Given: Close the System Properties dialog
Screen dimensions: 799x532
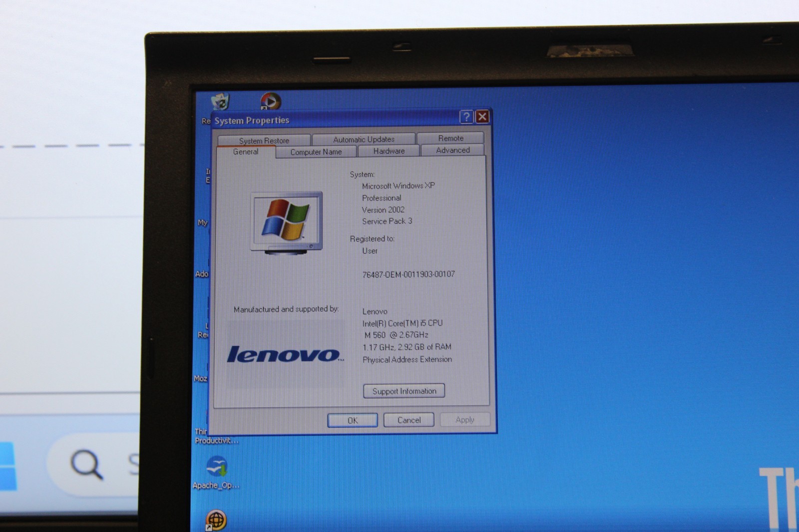Looking at the screenshot, I should [x=482, y=116].
